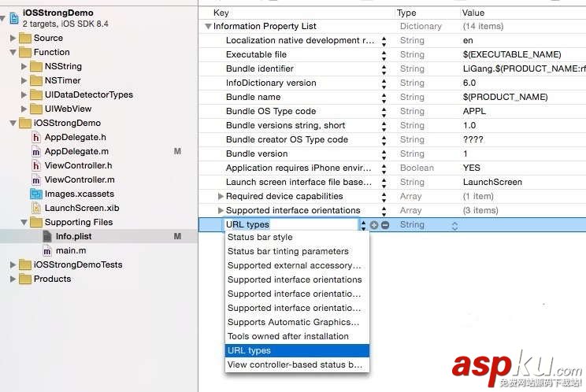Expand Supported interface orientations array
Viewport: 586px width, 392px height.
click(221, 210)
